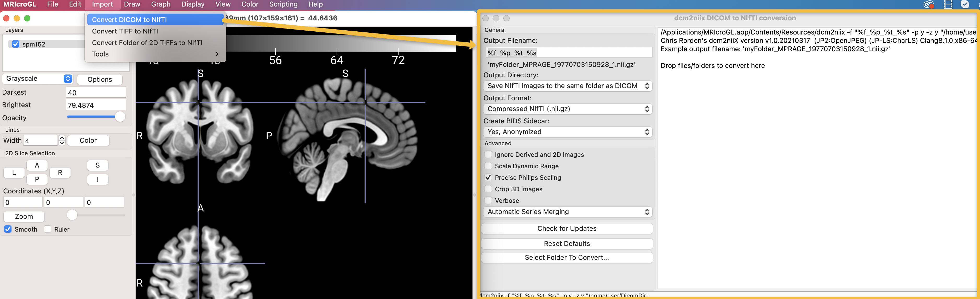Toggle Precise Philips Scaling checkbox
The height and width of the screenshot is (299, 980).
pyautogui.click(x=488, y=178)
